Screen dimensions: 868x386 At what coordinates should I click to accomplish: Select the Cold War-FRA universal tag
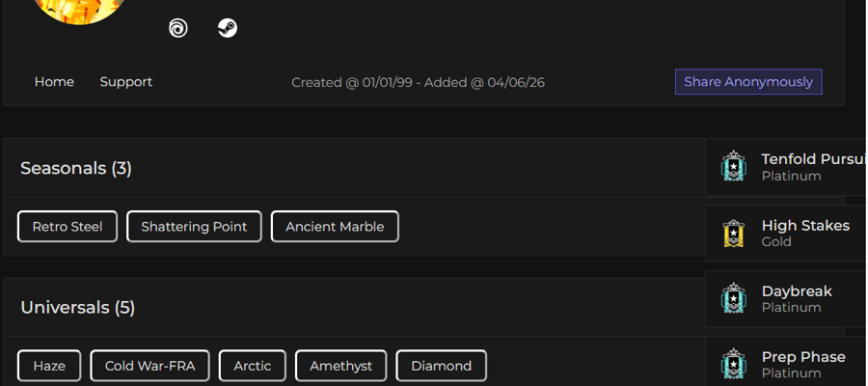tap(150, 366)
